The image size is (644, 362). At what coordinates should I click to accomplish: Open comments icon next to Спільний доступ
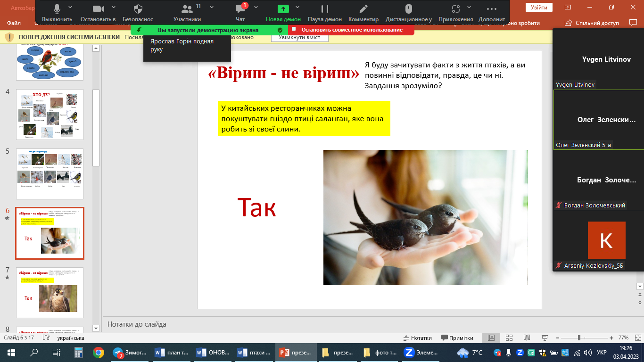[633, 23]
